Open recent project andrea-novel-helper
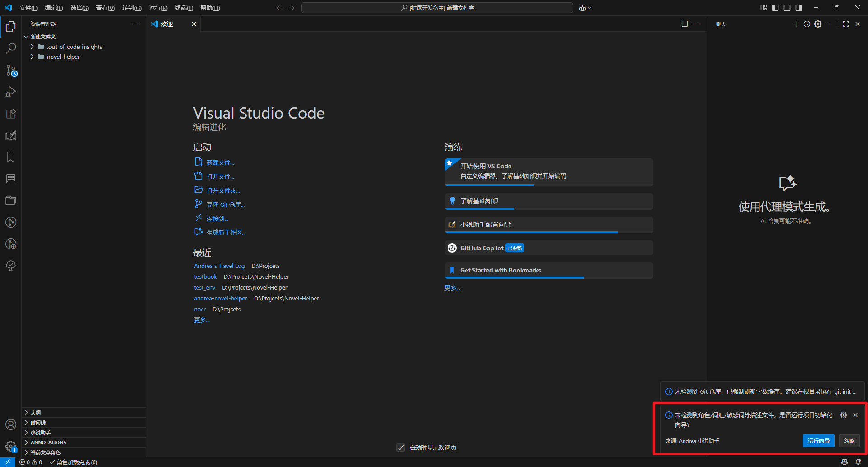Viewport: 868px width, 467px height. click(221, 299)
